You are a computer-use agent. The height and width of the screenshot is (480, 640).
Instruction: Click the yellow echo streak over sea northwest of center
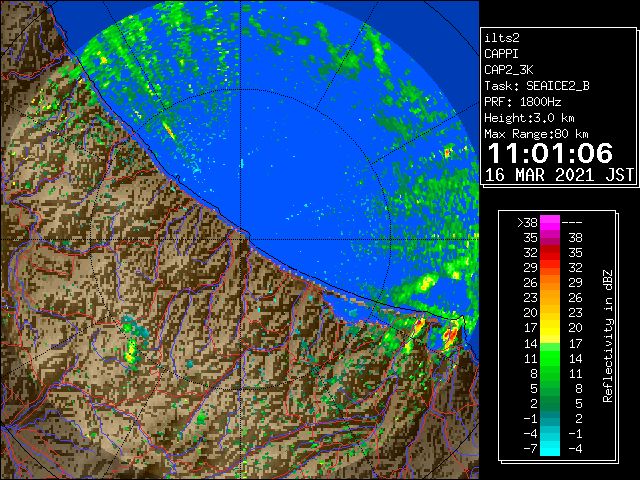(169, 130)
